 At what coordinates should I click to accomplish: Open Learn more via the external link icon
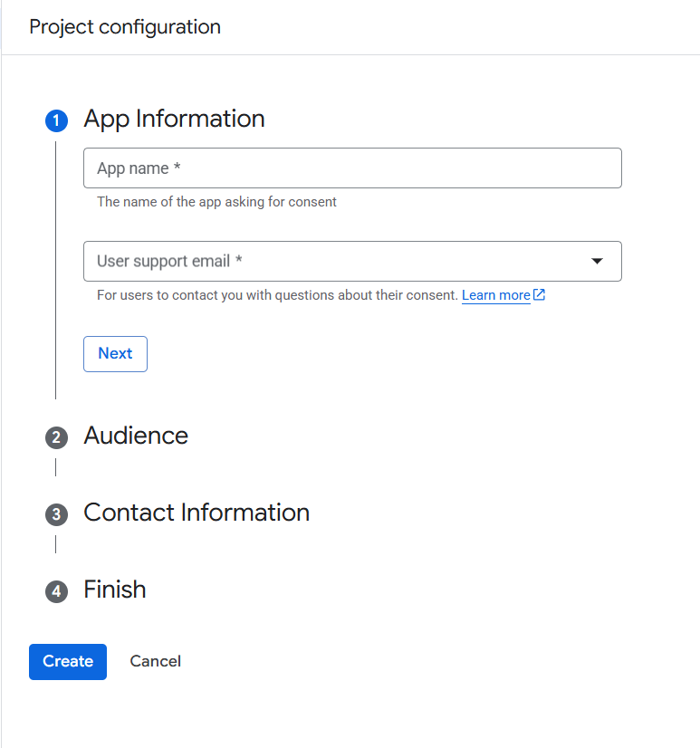click(539, 294)
